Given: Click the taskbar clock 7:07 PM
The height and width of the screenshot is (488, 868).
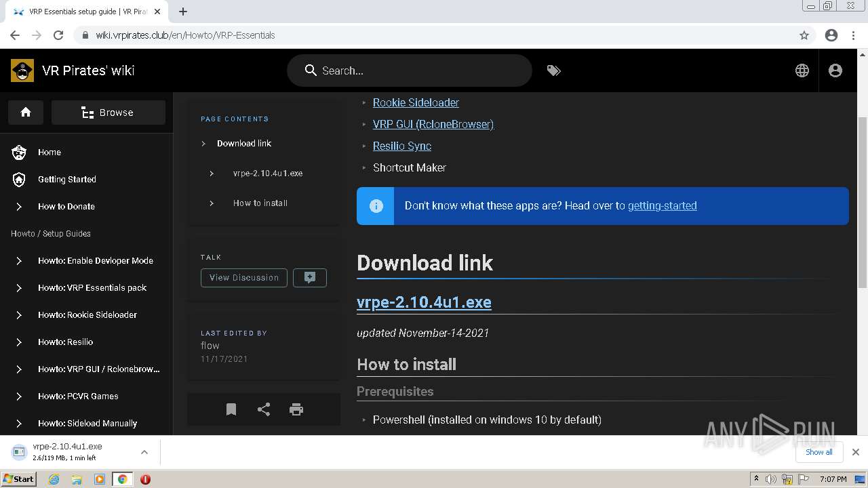Looking at the screenshot, I should tap(833, 479).
